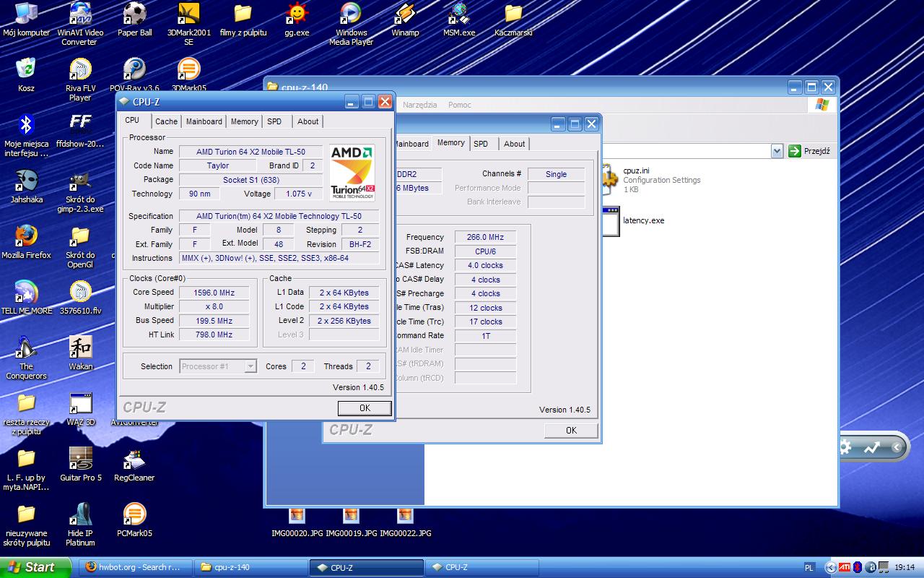Viewport: 924px width, 578px height.
Task: Launch Guitar Pro 5 icon
Action: click(80, 464)
